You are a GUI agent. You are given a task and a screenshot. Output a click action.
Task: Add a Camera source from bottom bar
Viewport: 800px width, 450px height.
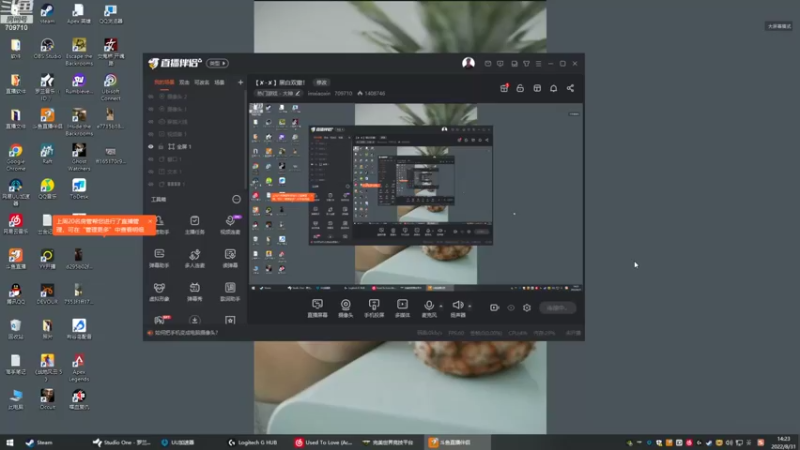click(x=345, y=308)
